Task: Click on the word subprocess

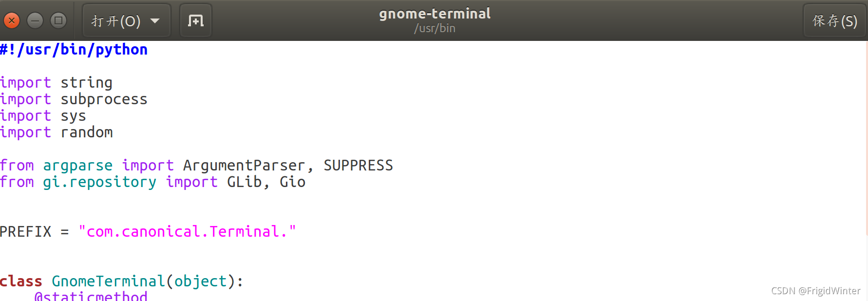Action: 104,99
